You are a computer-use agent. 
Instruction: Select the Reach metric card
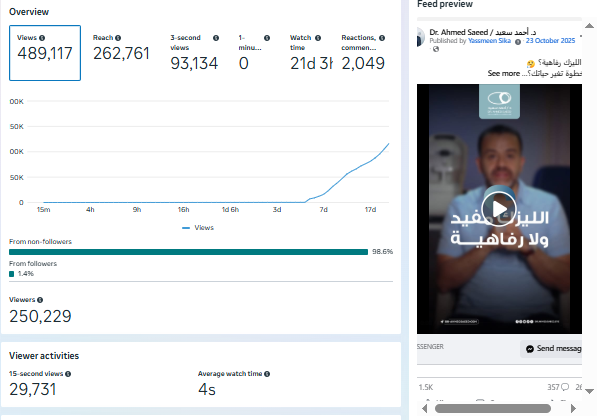click(x=121, y=53)
